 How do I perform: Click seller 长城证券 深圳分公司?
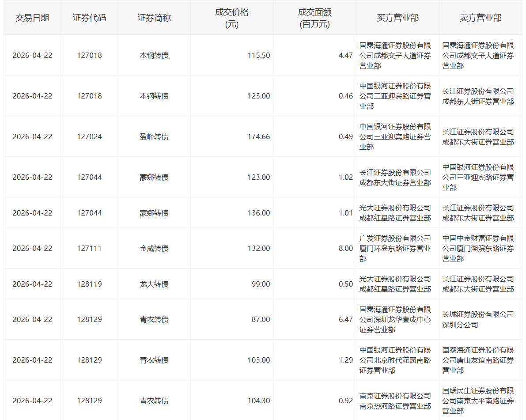coord(478,319)
